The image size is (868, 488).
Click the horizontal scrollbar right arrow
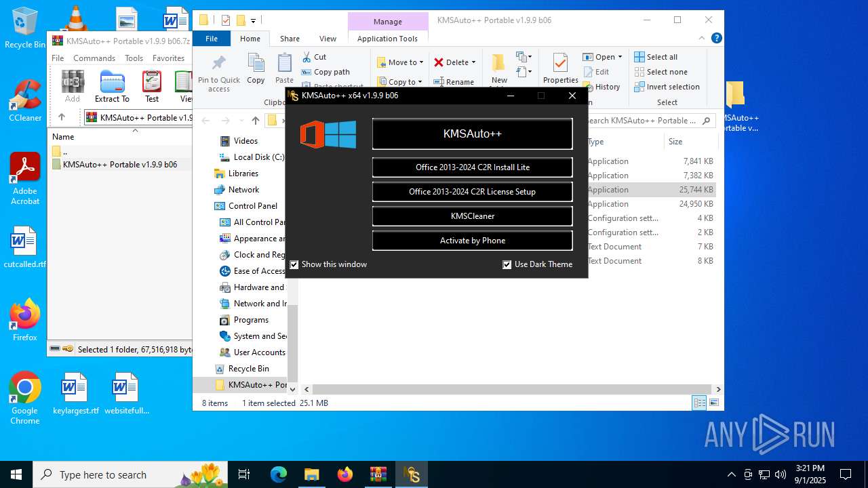coord(718,389)
